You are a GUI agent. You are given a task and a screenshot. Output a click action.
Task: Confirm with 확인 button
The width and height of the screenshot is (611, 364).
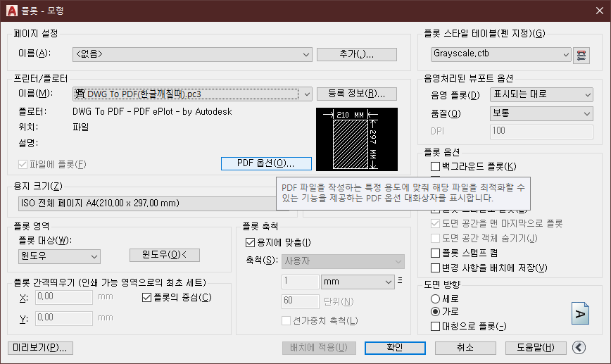(x=395, y=348)
